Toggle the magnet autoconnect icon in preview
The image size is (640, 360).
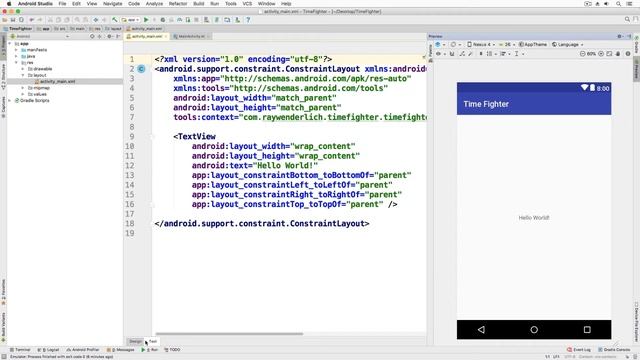(x=452, y=53)
